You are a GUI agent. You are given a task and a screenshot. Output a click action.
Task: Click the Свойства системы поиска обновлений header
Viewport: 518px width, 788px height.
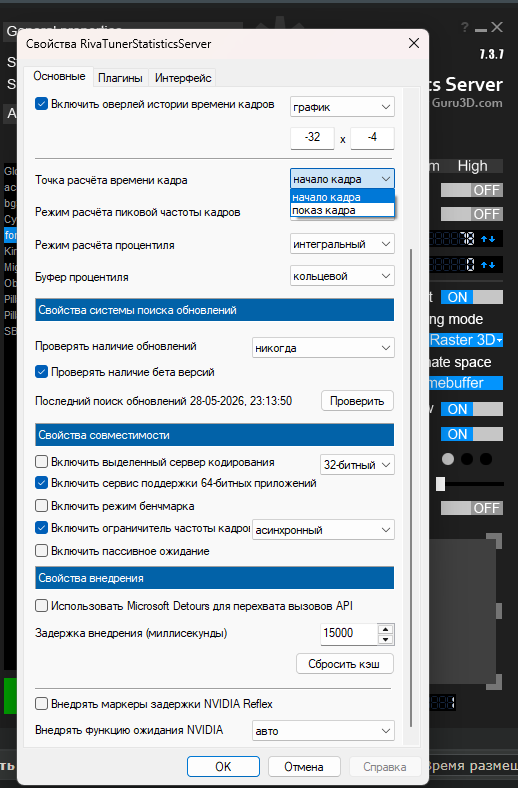[x=215, y=310]
